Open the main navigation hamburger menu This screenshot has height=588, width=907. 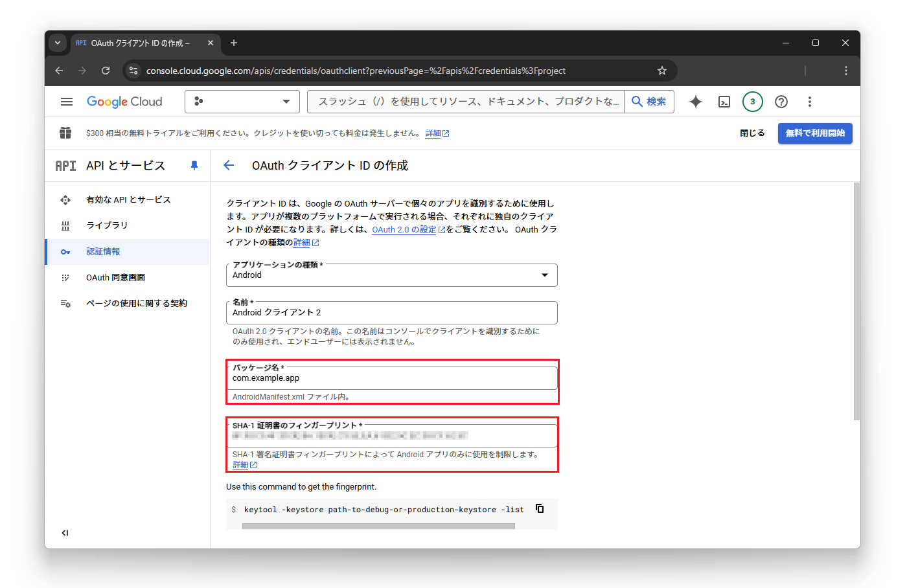(67, 102)
